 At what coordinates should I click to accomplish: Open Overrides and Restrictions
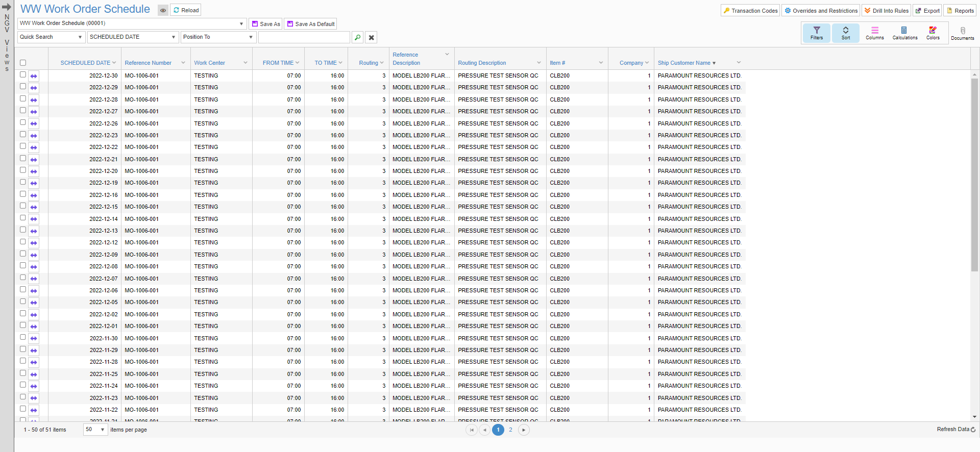point(821,11)
